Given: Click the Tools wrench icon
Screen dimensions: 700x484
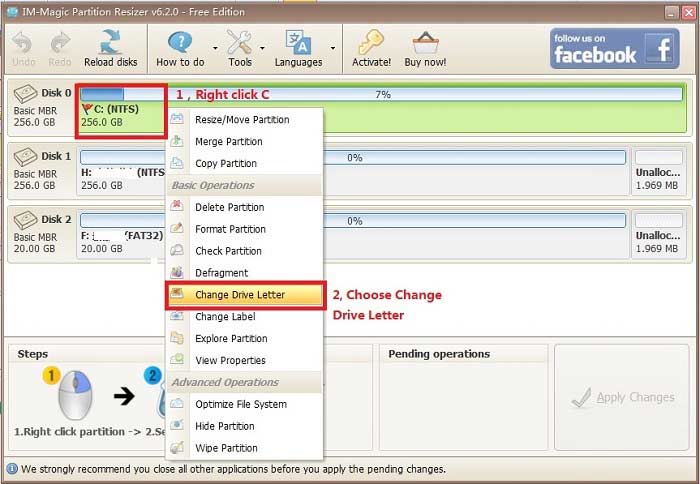Looking at the screenshot, I should (240, 42).
